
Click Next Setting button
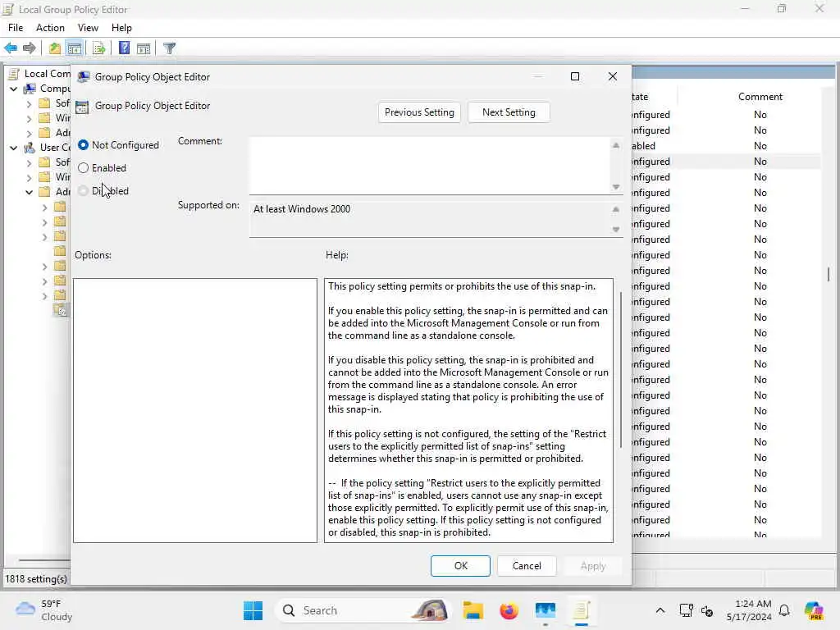point(509,112)
